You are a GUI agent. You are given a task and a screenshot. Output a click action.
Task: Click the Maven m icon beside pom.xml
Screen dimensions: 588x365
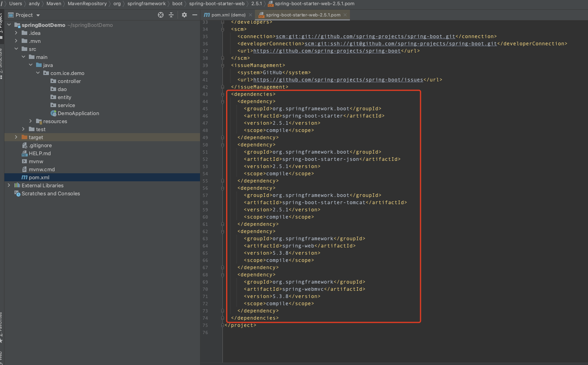tap(24, 177)
